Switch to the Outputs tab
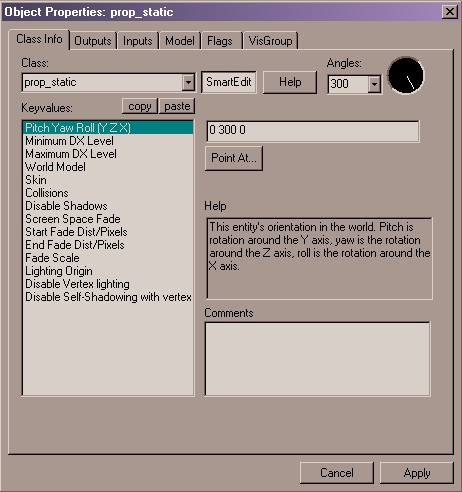Screen dimensions: 462x492 pyautogui.click(x=93, y=41)
